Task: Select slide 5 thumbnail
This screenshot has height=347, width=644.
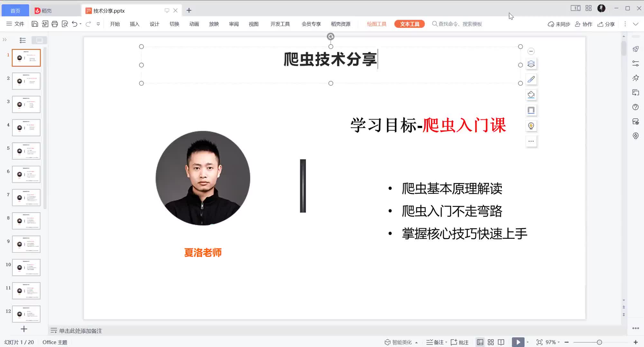Action: tap(26, 151)
